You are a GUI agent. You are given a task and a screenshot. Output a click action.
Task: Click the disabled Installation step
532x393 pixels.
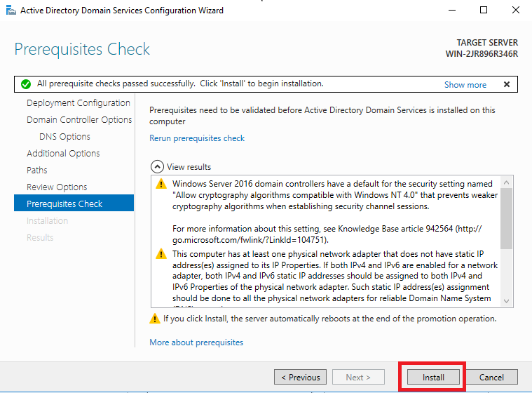click(47, 221)
